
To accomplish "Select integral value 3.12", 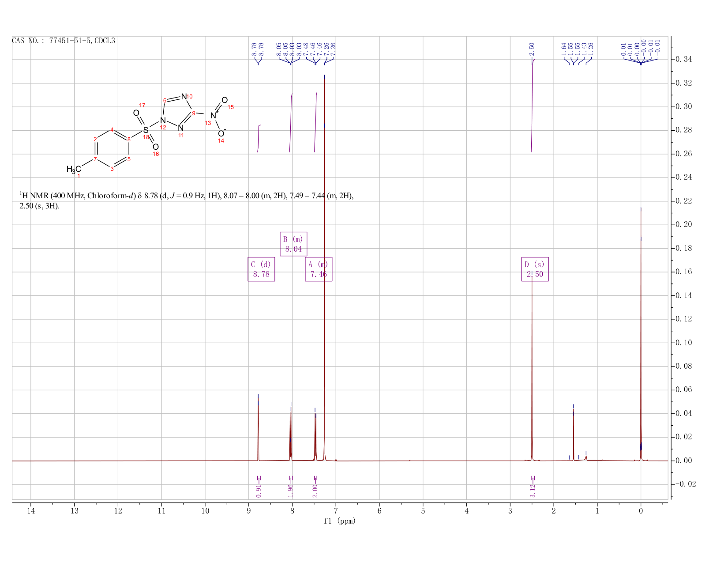I will point(533,491).
